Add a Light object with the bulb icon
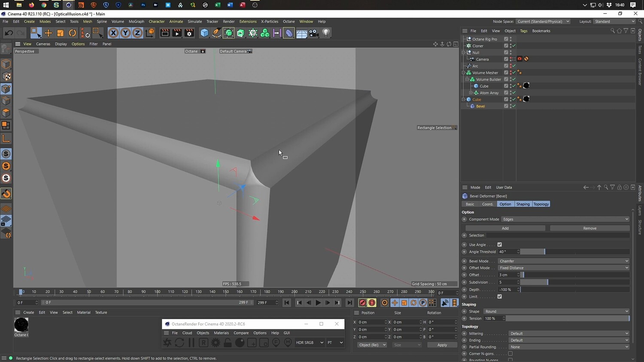Viewport: 644px width, 362px height. point(326,33)
